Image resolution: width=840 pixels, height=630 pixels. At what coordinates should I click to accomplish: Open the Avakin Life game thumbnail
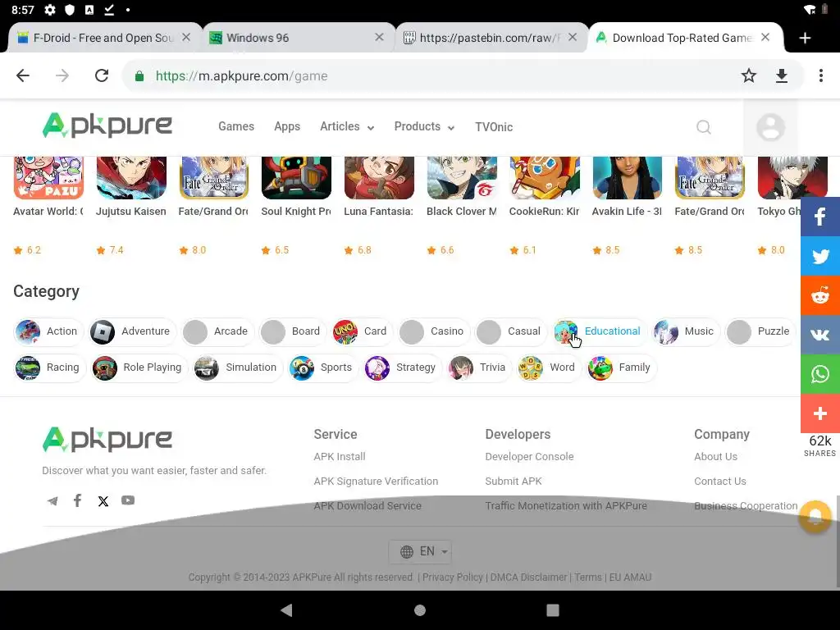click(628, 178)
